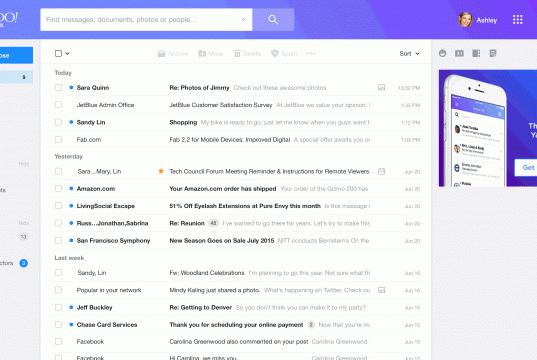537x360 pixels.
Task: Open "Re: Getting to Denver" email
Action: click(x=200, y=308)
